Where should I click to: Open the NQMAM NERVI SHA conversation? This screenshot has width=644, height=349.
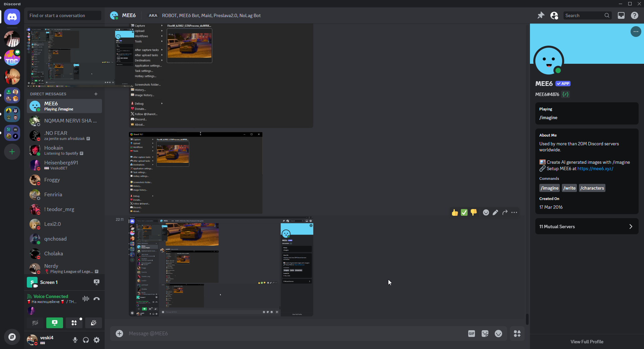tap(64, 121)
